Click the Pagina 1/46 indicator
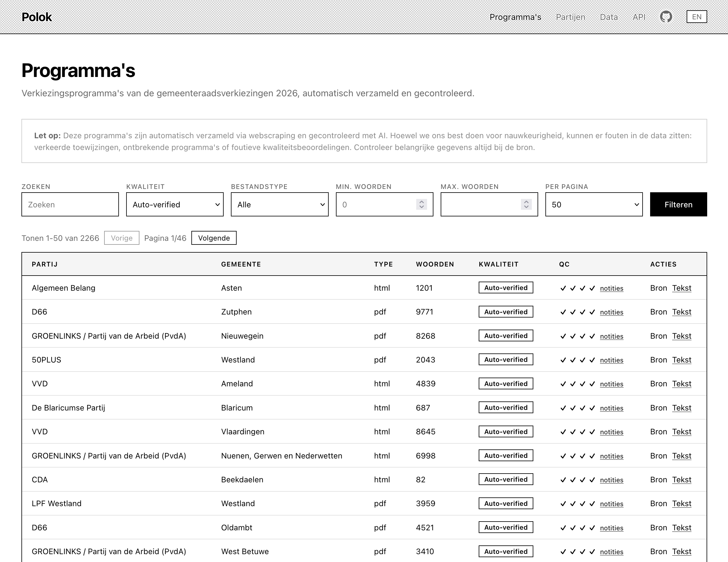Image resolution: width=728 pixels, height=562 pixels. (165, 238)
